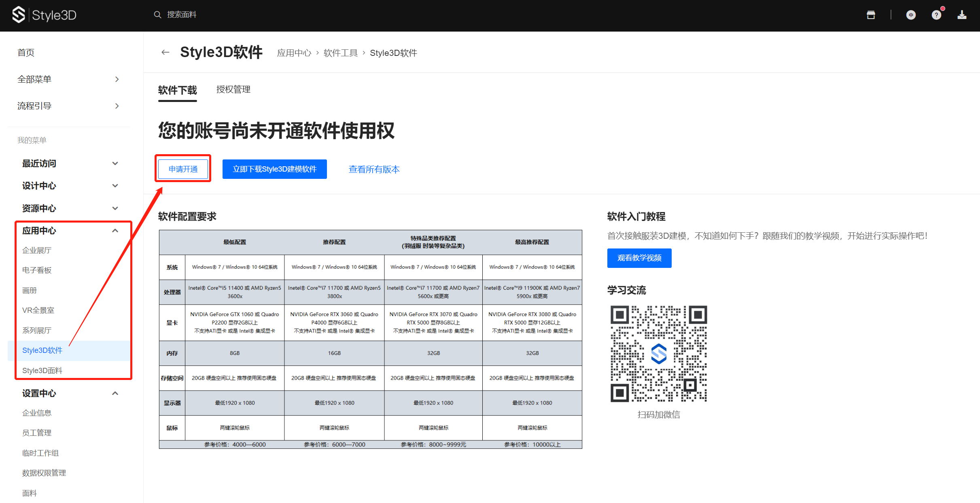Switch to the 授权管理 tab
Screen dimensions: 980x503
(233, 89)
